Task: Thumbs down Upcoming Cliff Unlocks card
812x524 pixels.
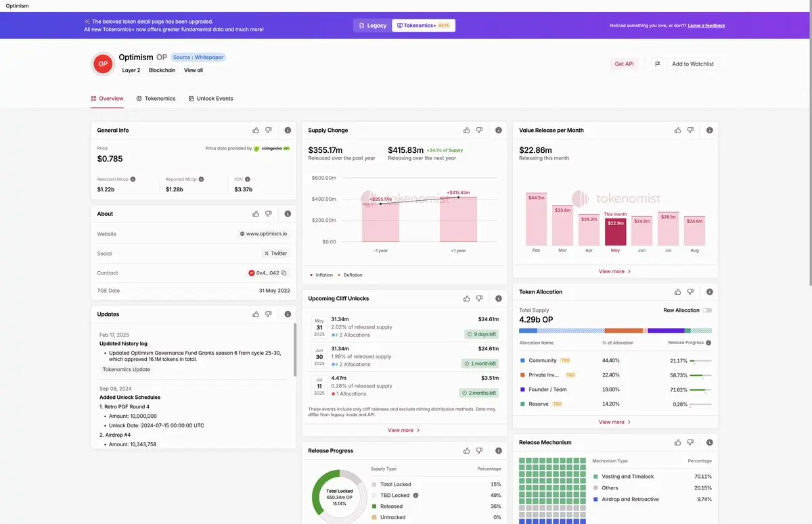Action: point(480,298)
